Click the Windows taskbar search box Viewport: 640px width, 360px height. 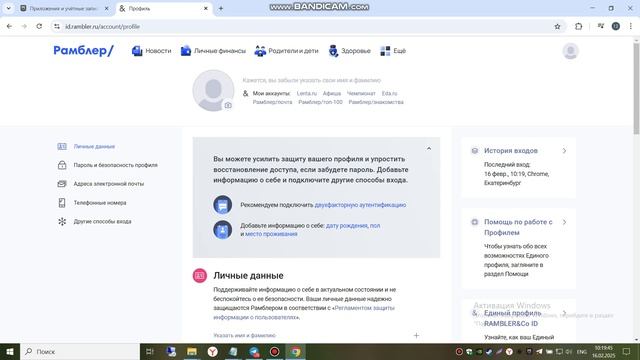[80, 351]
